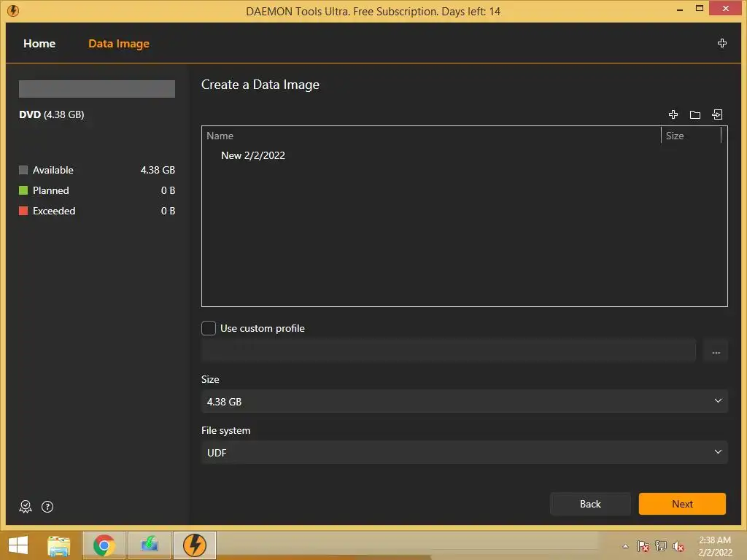Click the 'Create a Data Image' heading
The image size is (747, 560).
pyautogui.click(x=260, y=85)
